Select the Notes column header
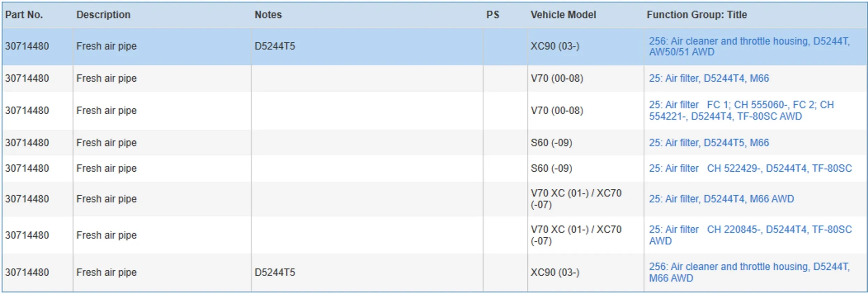The width and height of the screenshot is (868, 294). pyautogui.click(x=268, y=15)
